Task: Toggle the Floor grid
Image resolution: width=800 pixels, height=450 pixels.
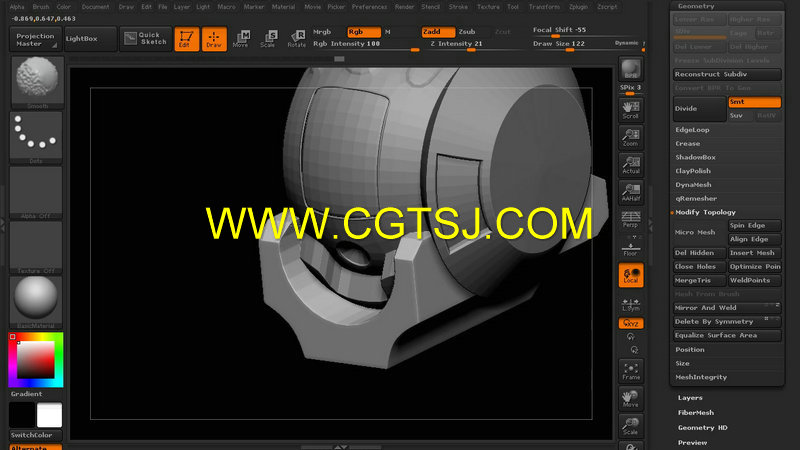Action: pos(631,247)
